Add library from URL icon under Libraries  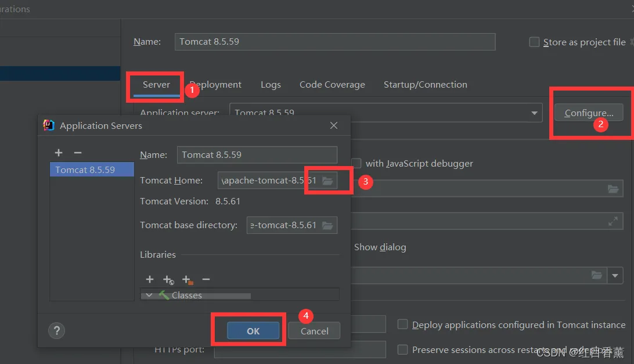(168, 279)
